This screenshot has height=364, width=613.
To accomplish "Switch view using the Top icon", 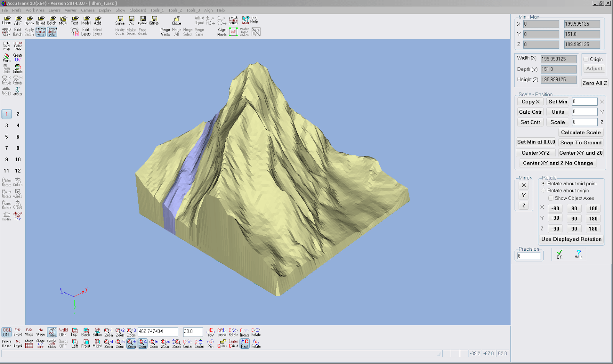I will [x=74, y=331].
